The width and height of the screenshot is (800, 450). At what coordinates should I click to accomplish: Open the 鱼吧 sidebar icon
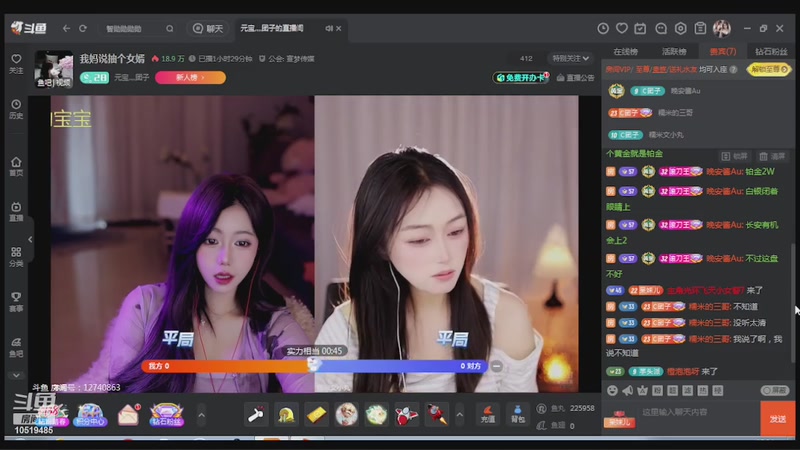point(16,347)
